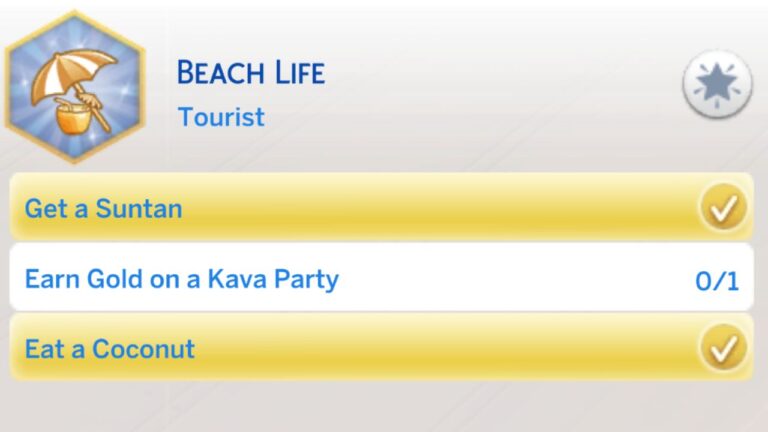Image resolution: width=768 pixels, height=432 pixels.
Task: Click the 0/1 progress counter
Action: click(717, 280)
